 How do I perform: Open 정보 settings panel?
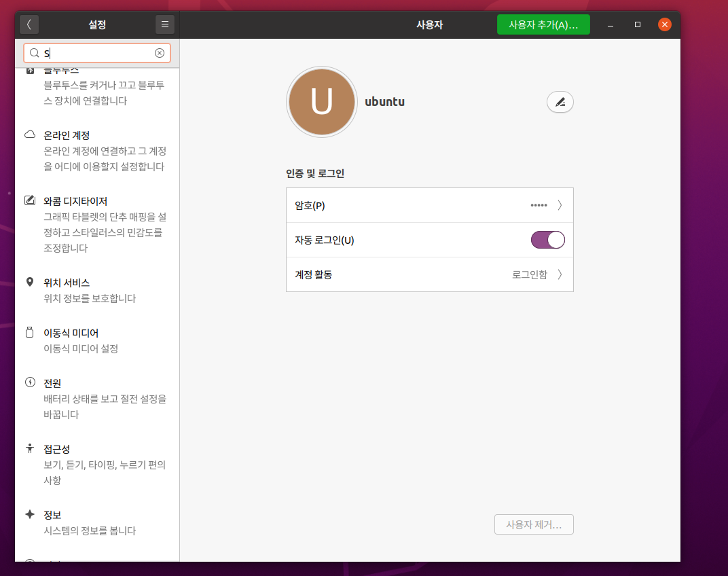pyautogui.click(x=97, y=522)
